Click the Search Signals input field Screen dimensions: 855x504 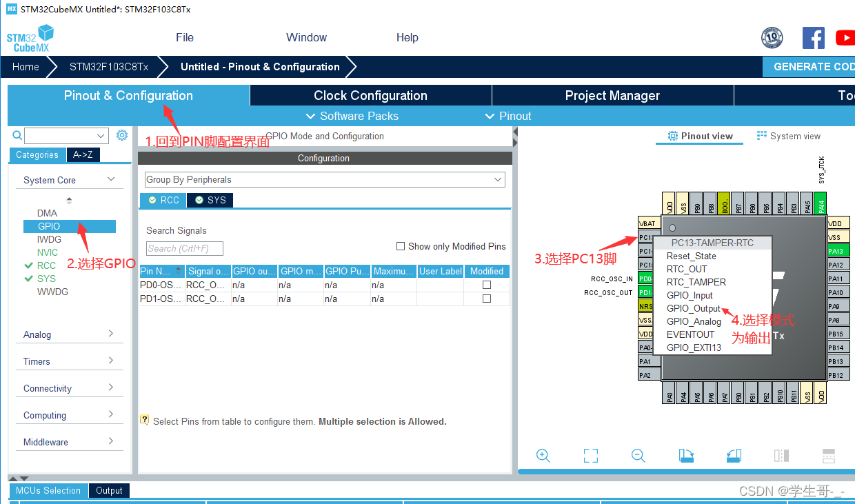tap(185, 248)
